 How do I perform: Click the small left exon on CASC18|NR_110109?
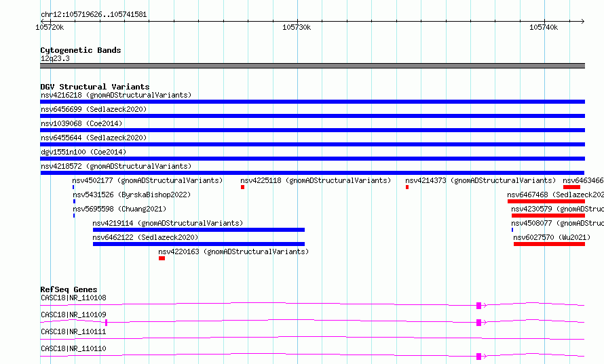106,323
